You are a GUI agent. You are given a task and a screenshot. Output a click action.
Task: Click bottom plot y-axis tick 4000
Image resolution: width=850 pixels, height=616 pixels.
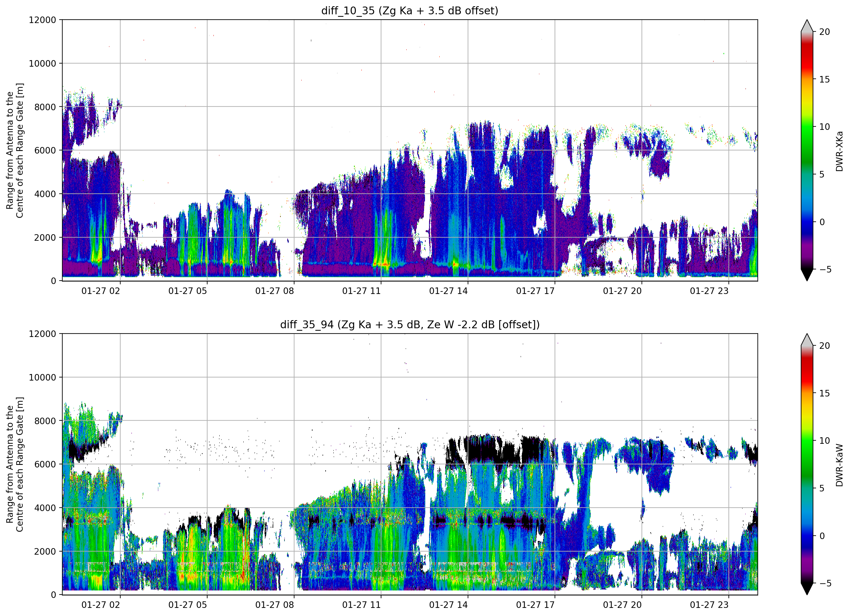point(45,508)
